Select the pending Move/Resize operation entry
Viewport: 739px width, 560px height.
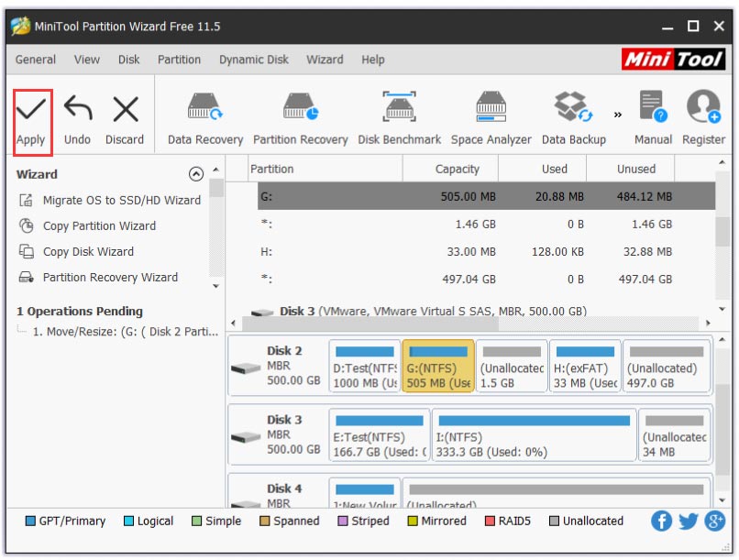click(126, 332)
